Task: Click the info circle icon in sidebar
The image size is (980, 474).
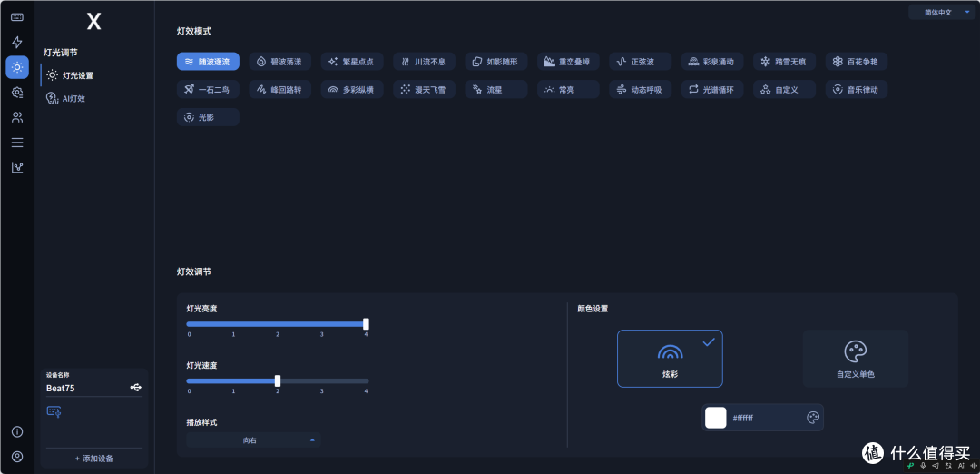Action: click(17, 431)
